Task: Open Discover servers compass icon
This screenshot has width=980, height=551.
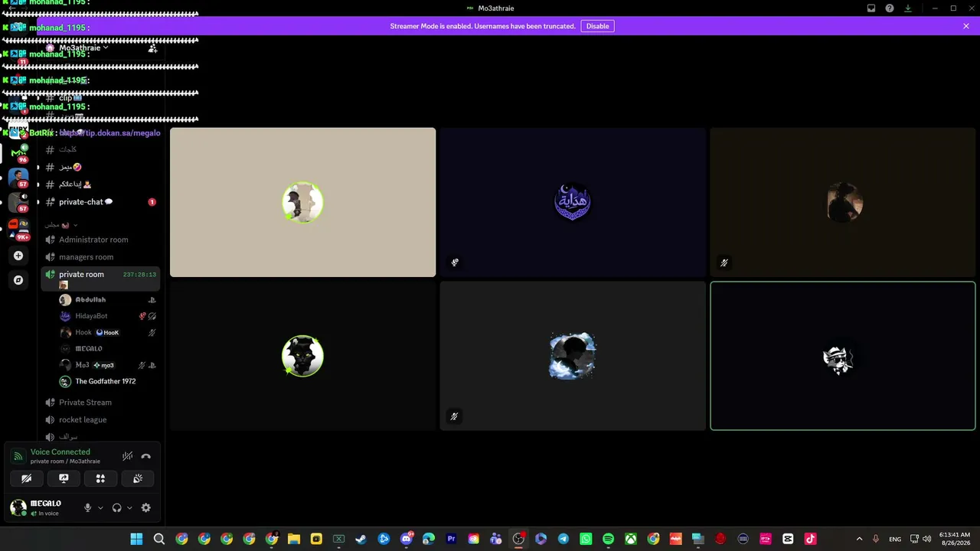Action: (x=18, y=280)
